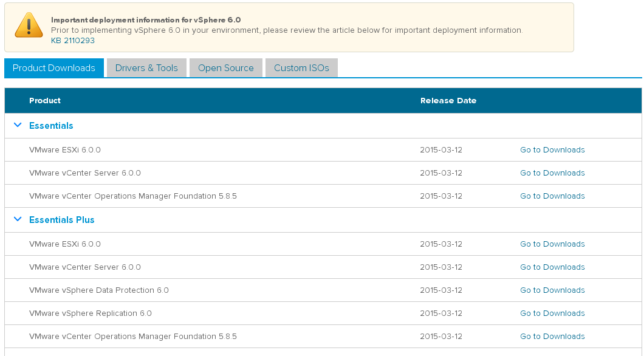This screenshot has width=644, height=356.
Task: Click the Essentials Plus section heading
Action: click(x=61, y=220)
